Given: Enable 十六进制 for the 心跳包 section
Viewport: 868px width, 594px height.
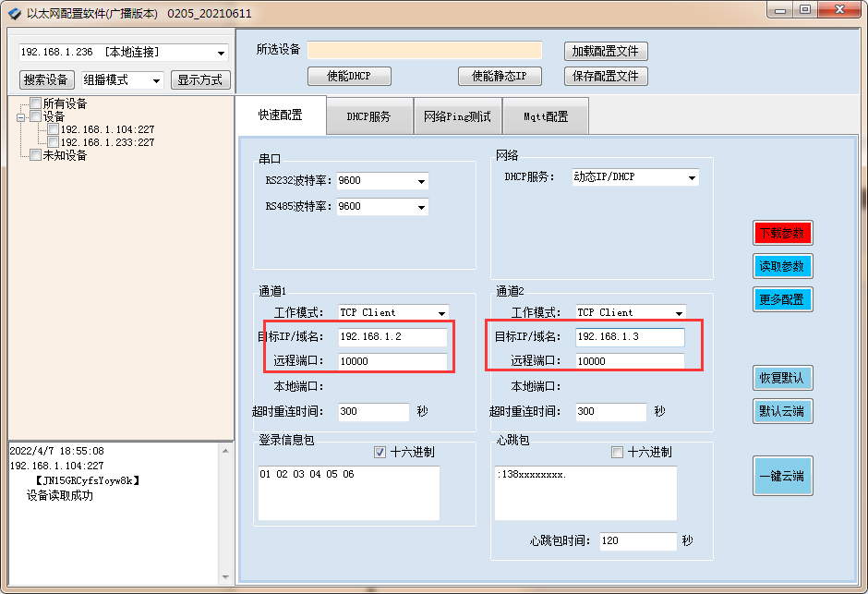Looking at the screenshot, I should tap(616, 452).
